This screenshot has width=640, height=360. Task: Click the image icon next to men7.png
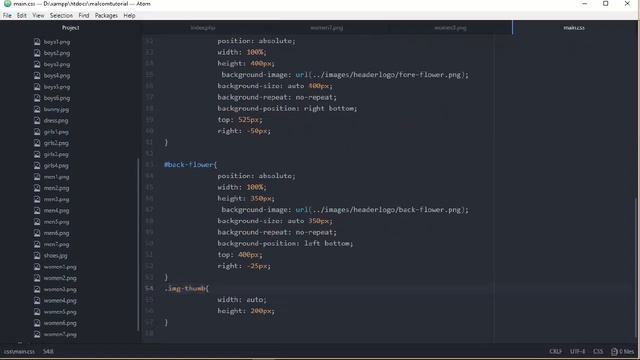click(x=37, y=244)
